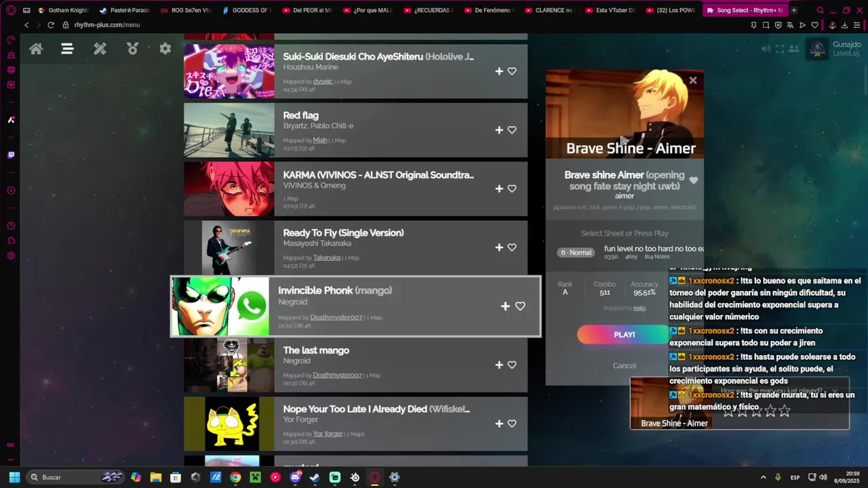Favorite the KARMA VIVINOS song
The image size is (868, 488).
click(x=512, y=189)
